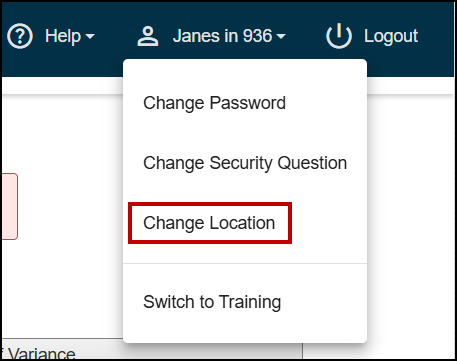Choose Change Security Question
The height and width of the screenshot is (361, 457).
(245, 163)
